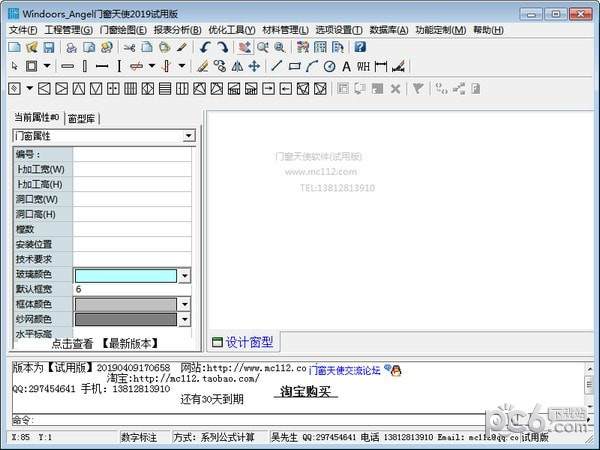Click the Save disk icon
Image resolution: width=600 pixels, height=450 pixels.
(47, 47)
